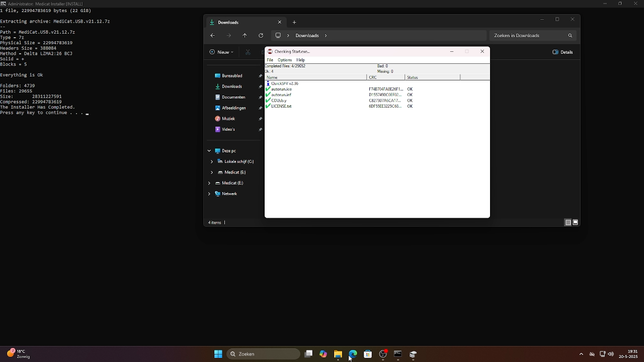Go back in File Explorer
The width and height of the screenshot is (644, 362).
point(212,36)
